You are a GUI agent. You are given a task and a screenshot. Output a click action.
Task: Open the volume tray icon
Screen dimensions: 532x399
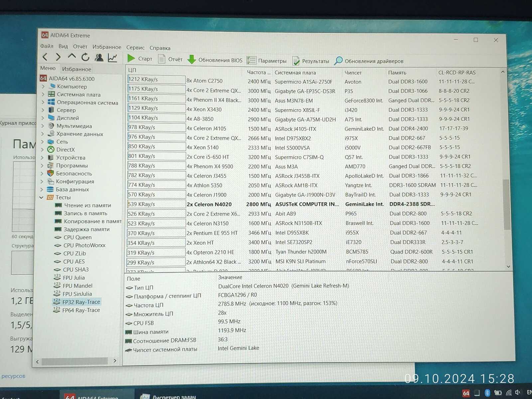click(x=518, y=393)
